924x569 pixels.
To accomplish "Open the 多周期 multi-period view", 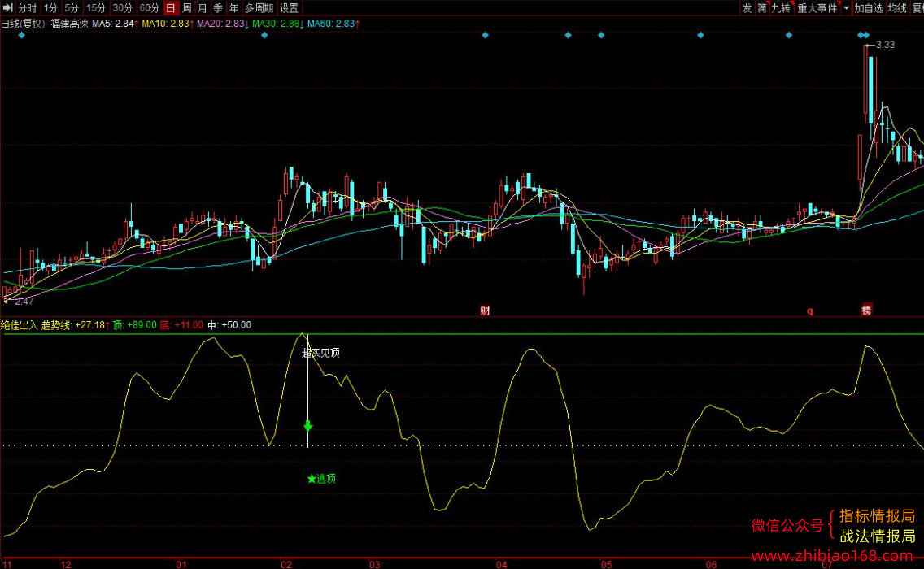I will tap(259, 7).
